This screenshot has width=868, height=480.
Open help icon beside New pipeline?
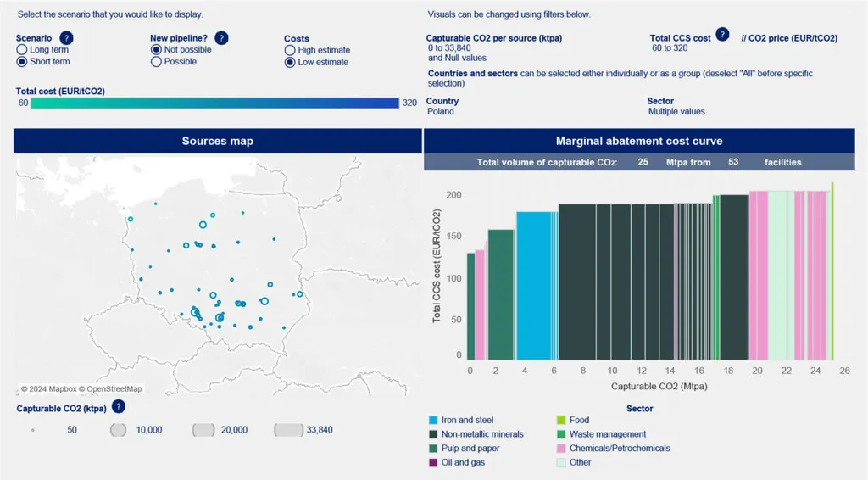pyautogui.click(x=221, y=38)
